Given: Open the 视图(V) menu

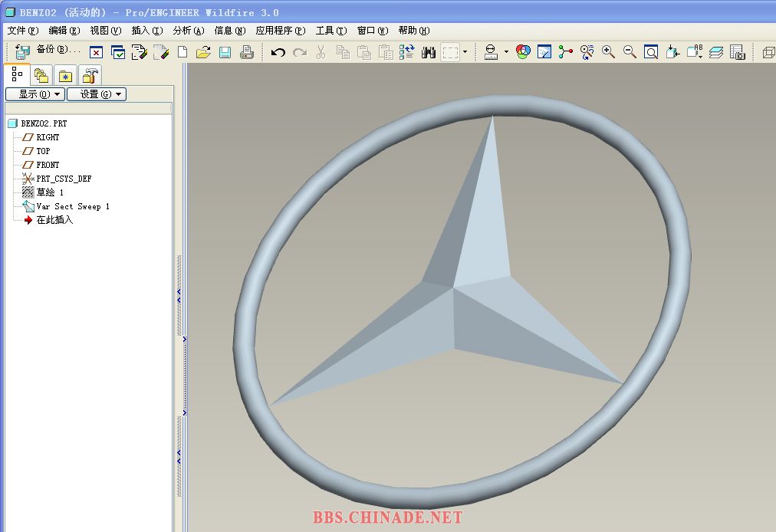Looking at the screenshot, I should coord(106,31).
